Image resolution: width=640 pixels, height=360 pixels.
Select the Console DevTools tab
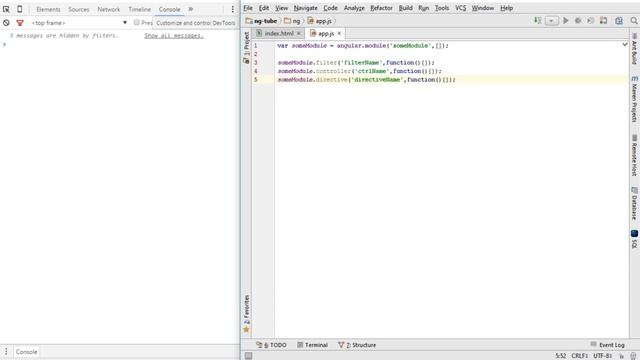169,9
